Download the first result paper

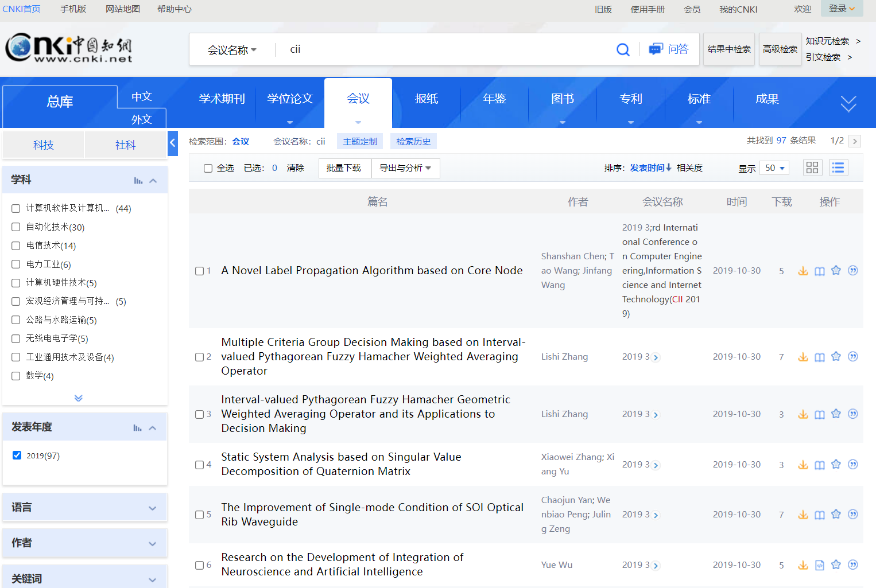(803, 271)
